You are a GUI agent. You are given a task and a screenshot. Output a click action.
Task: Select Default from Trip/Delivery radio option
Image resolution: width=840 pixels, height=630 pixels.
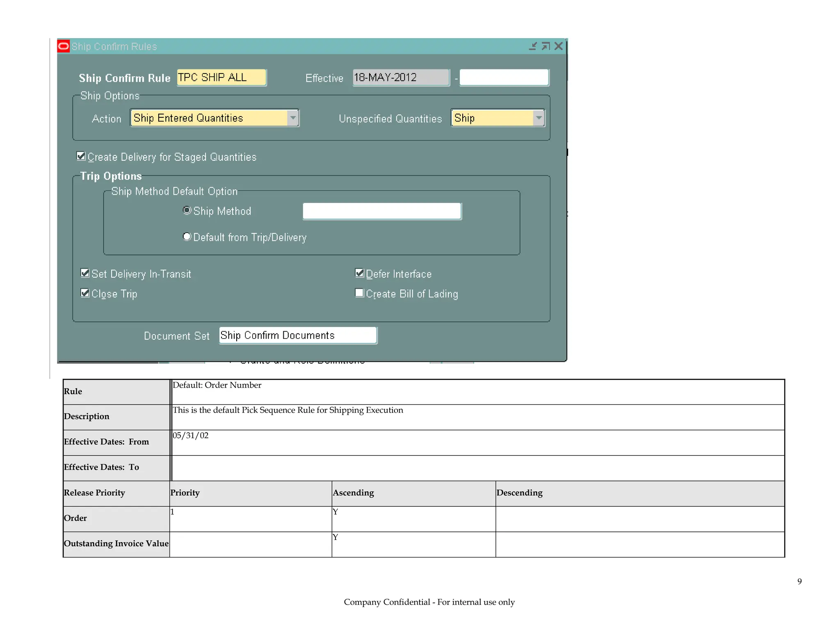(x=187, y=237)
